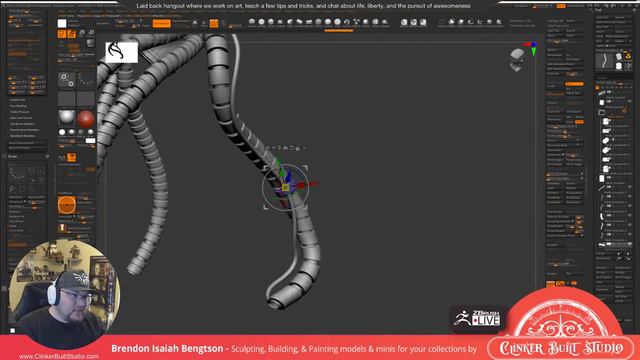Viewport: 640px width, 360px height.
Task: Expand Smooth Brush Modifiers section
Action: [x=24, y=130]
